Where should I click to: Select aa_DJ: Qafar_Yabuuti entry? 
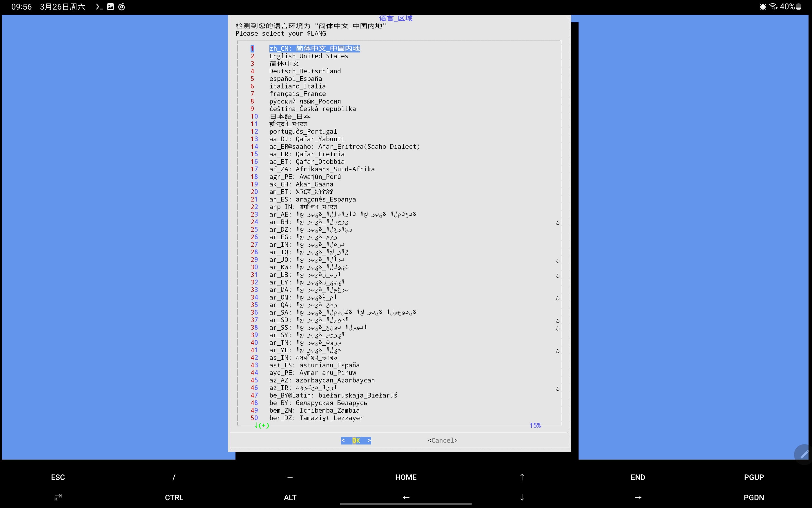307,139
